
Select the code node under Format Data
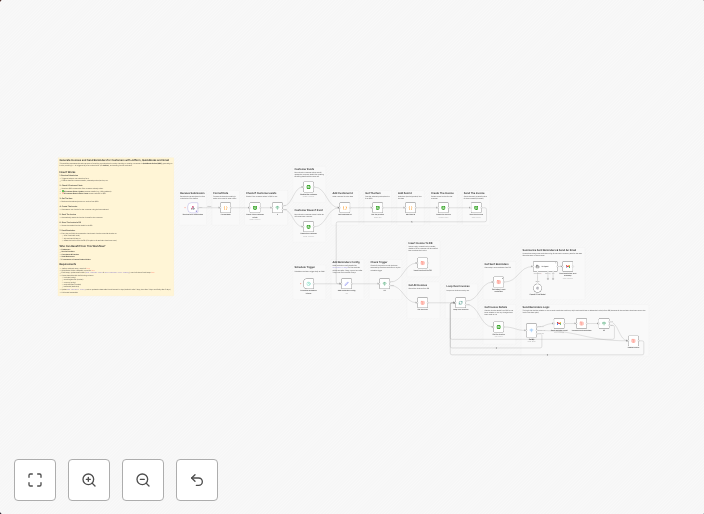point(225,207)
